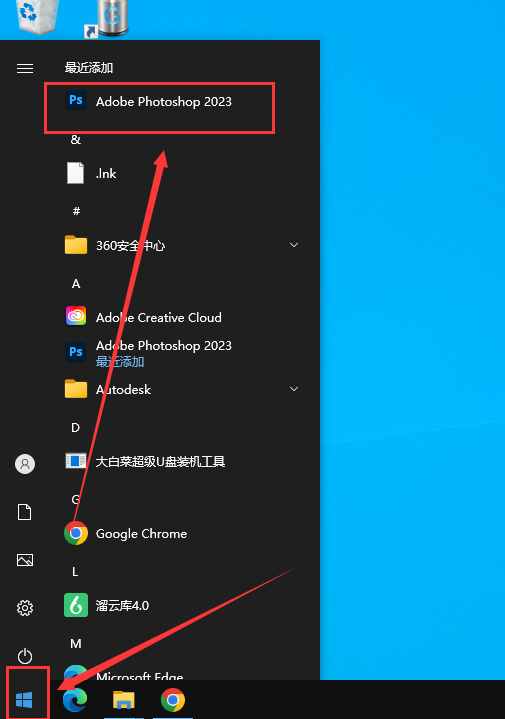Open the 360安全中心 folder
Image resolution: width=505 pixels, height=719 pixels.
coord(183,245)
